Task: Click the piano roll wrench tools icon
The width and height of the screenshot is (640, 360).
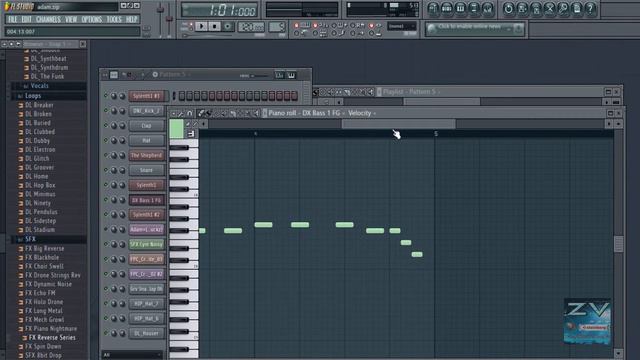Action: [x=181, y=113]
